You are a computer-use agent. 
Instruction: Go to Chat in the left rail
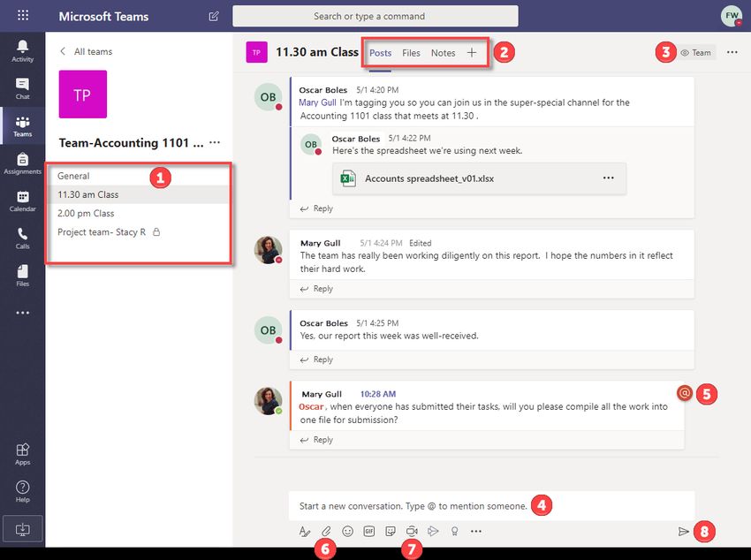[x=22, y=88]
